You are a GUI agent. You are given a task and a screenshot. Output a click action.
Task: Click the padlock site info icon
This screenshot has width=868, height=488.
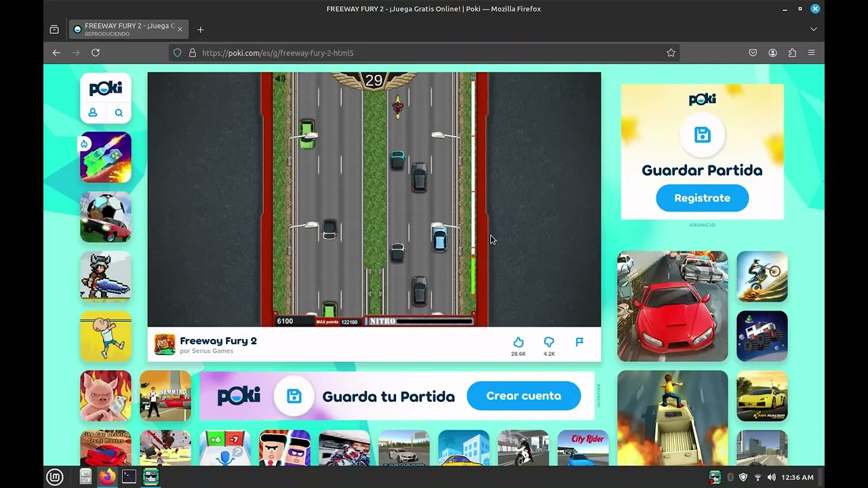pyautogui.click(x=193, y=53)
